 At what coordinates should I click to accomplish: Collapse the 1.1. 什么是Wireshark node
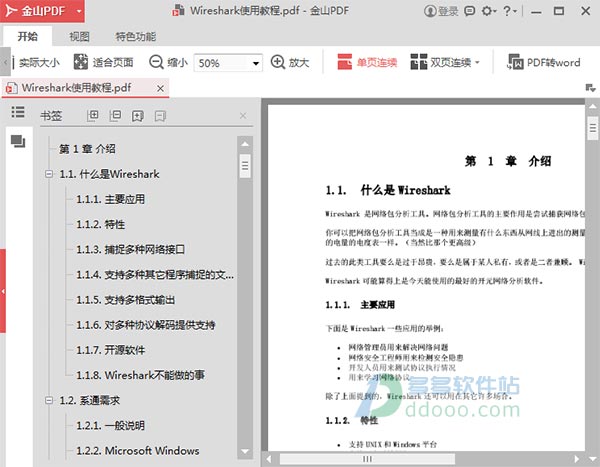[x=49, y=174]
